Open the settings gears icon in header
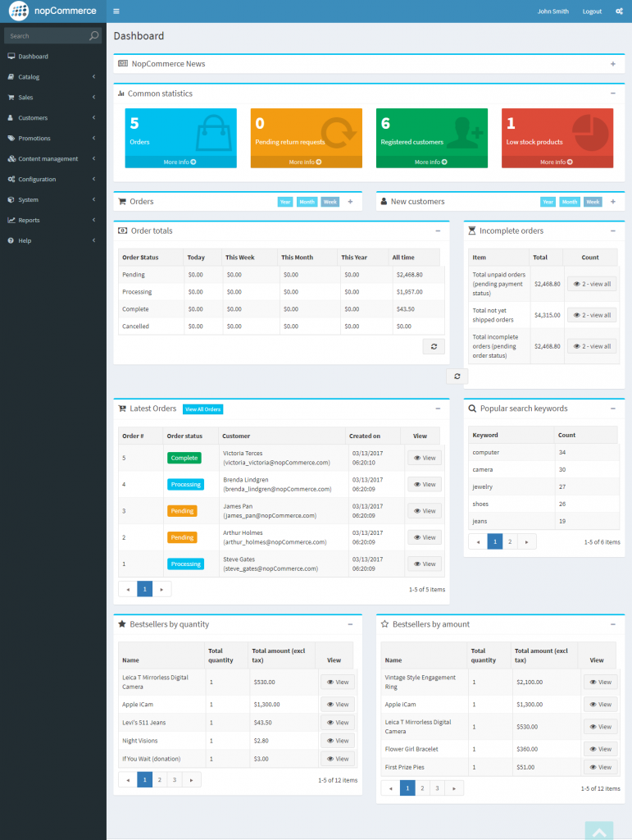Screen dimensions: 632x840 pos(619,11)
